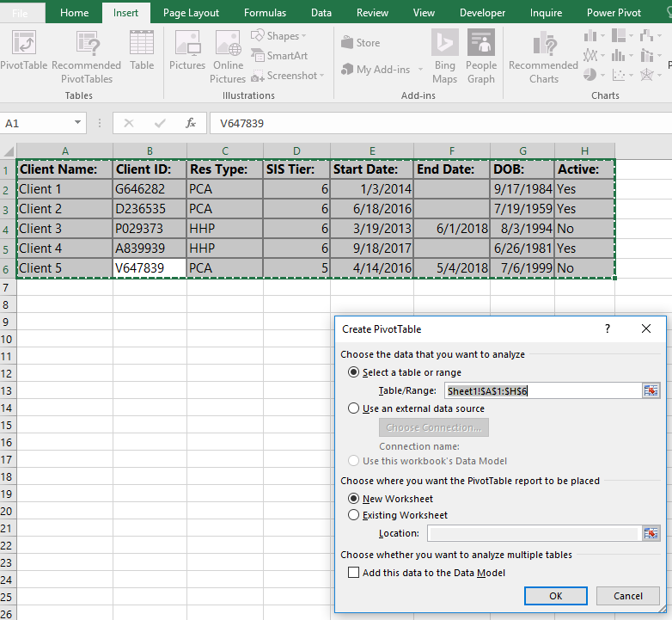Choose the Existing Worksheet radio button
This screenshot has width=672, height=620.
(x=353, y=515)
